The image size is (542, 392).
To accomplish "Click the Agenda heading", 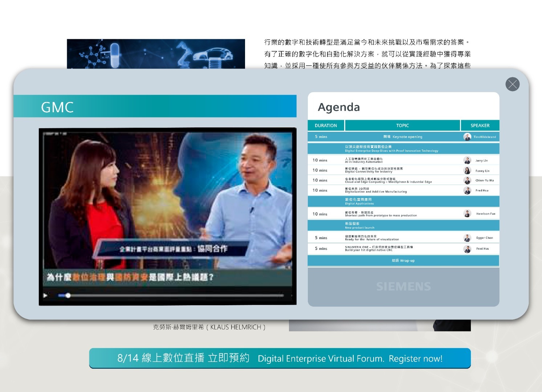I will pyautogui.click(x=339, y=107).
